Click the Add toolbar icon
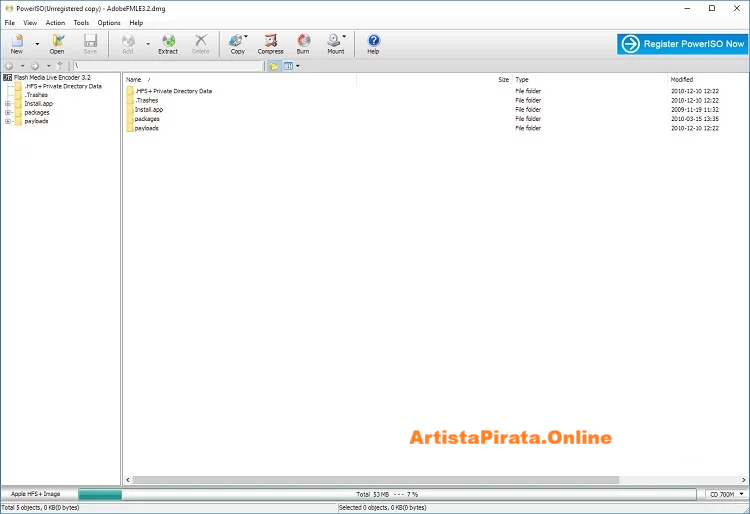Screen dimensions: 750x514 128,44
